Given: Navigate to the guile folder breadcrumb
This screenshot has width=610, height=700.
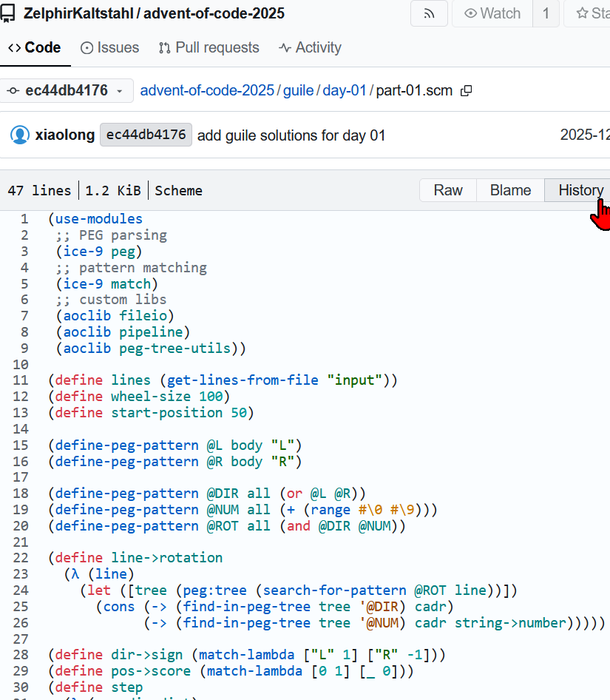Looking at the screenshot, I should pos(298,90).
